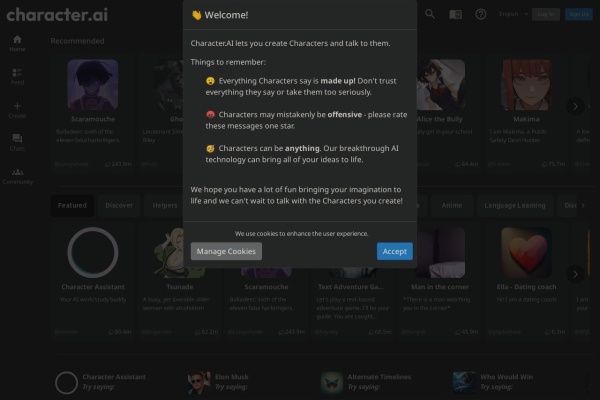
Task: Open Chats from the sidebar
Action: (x=17, y=141)
